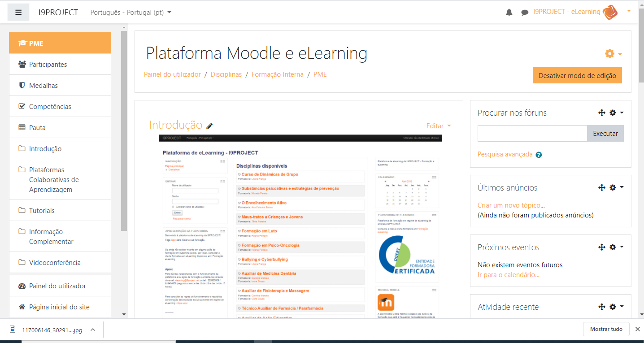The width and height of the screenshot is (644, 343).
Task: Click Criar um novo tópico link
Action: (x=509, y=205)
